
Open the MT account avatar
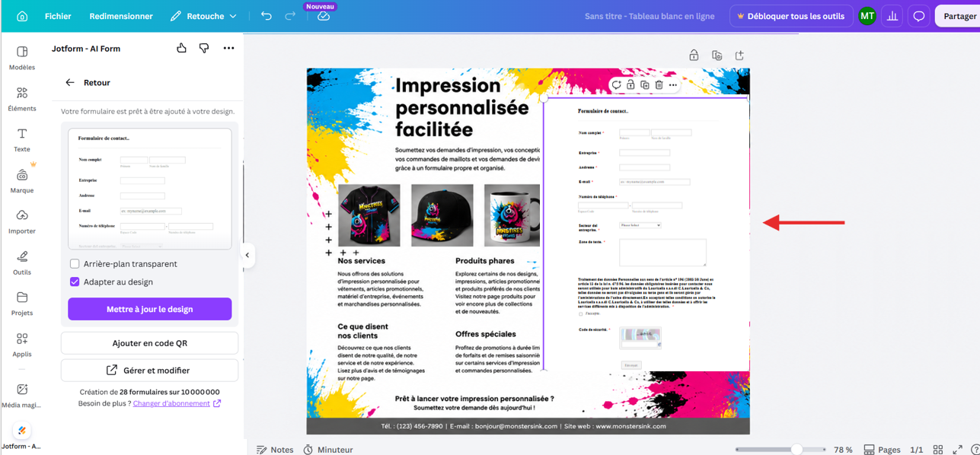pos(867,16)
